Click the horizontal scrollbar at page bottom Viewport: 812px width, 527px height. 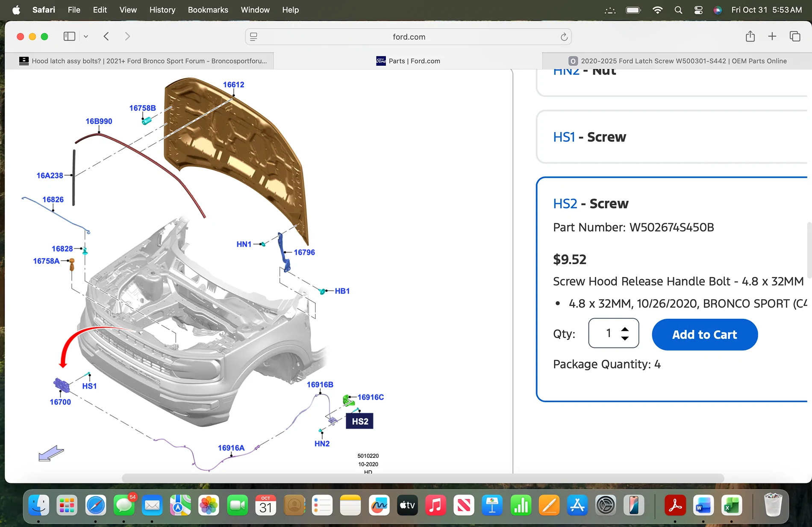[x=422, y=477]
